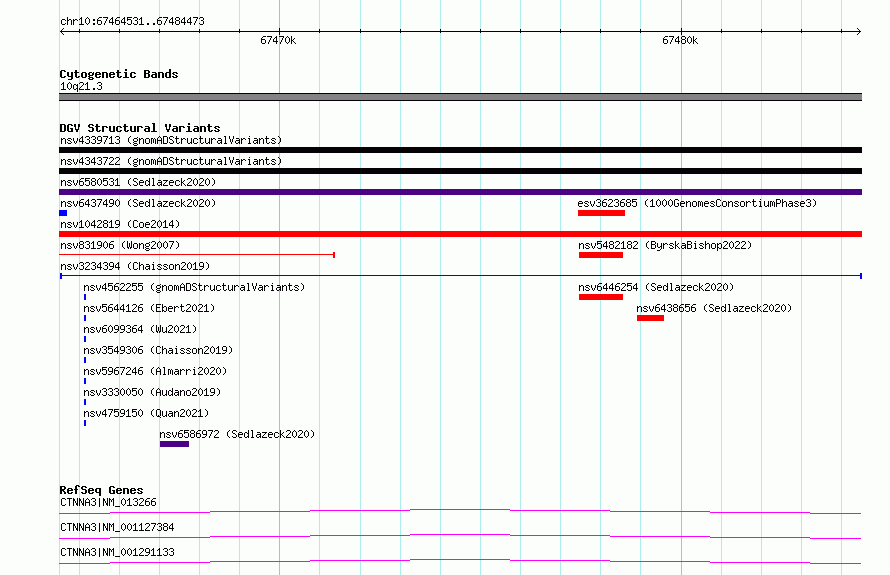Select the red bar under nsv6446254
890x575 pixels.
[x=601, y=297]
